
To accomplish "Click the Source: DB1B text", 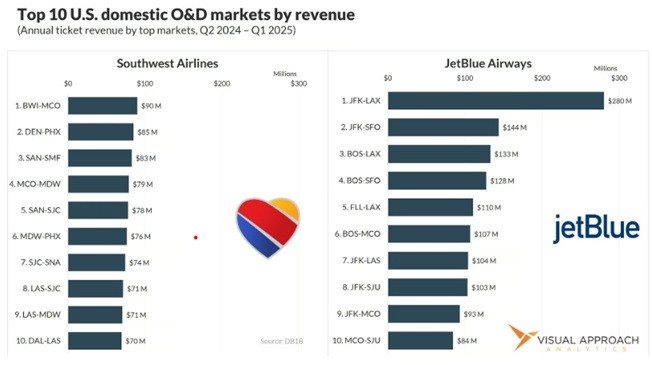I will (x=282, y=341).
